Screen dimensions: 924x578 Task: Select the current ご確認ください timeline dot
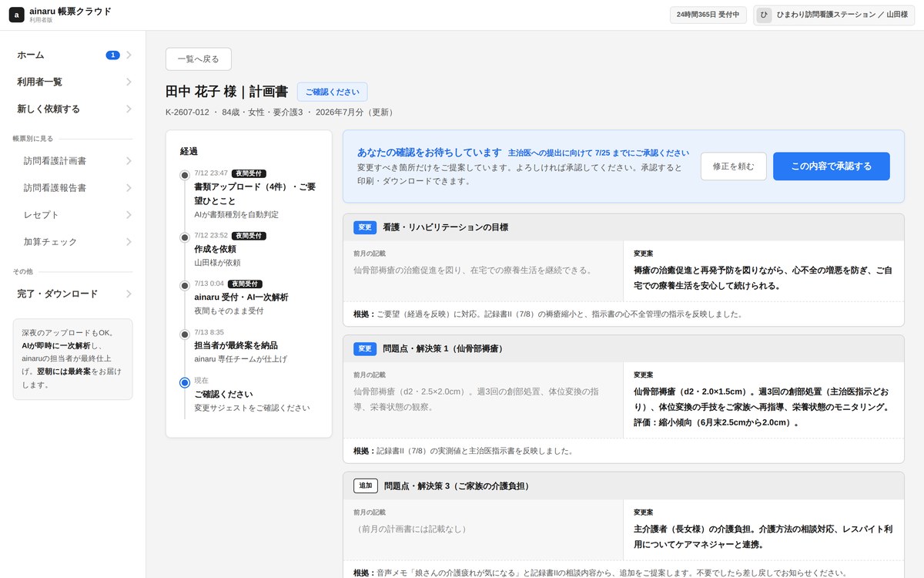(x=185, y=382)
